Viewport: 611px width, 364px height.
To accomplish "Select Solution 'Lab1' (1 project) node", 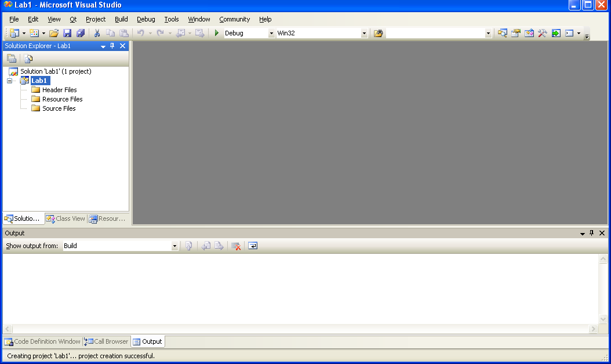I will coord(56,71).
